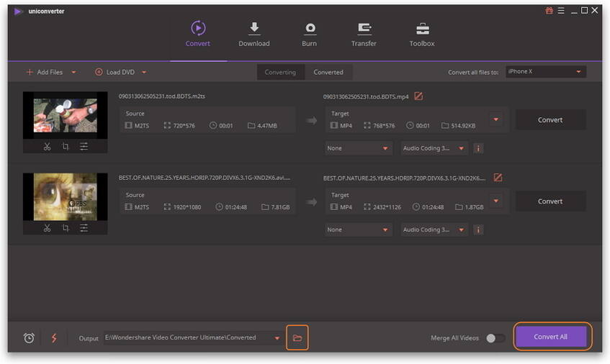Screen dimensions: 610x364
Task: Open the Convert tab
Action: click(197, 35)
